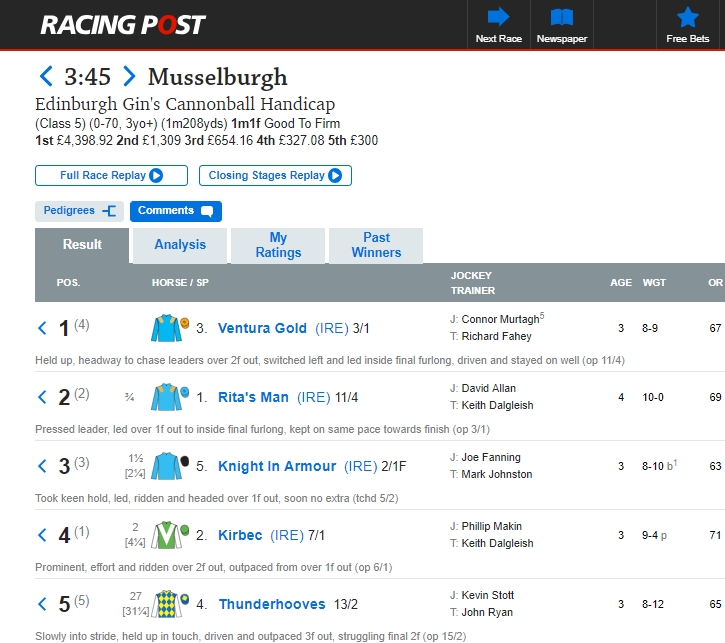Open Free Bets star icon
The image size is (725, 643).
click(x=688, y=17)
